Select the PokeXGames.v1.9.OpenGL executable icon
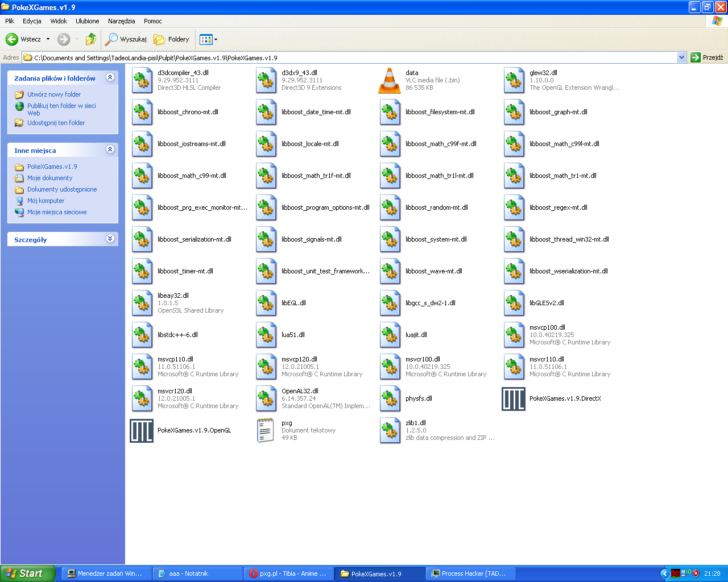This screenshot has height=582, width=728. coord(142,430)
